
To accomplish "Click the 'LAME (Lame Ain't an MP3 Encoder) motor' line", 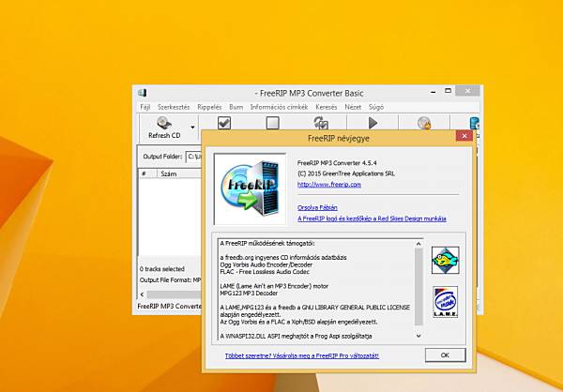I will (274, 286).
